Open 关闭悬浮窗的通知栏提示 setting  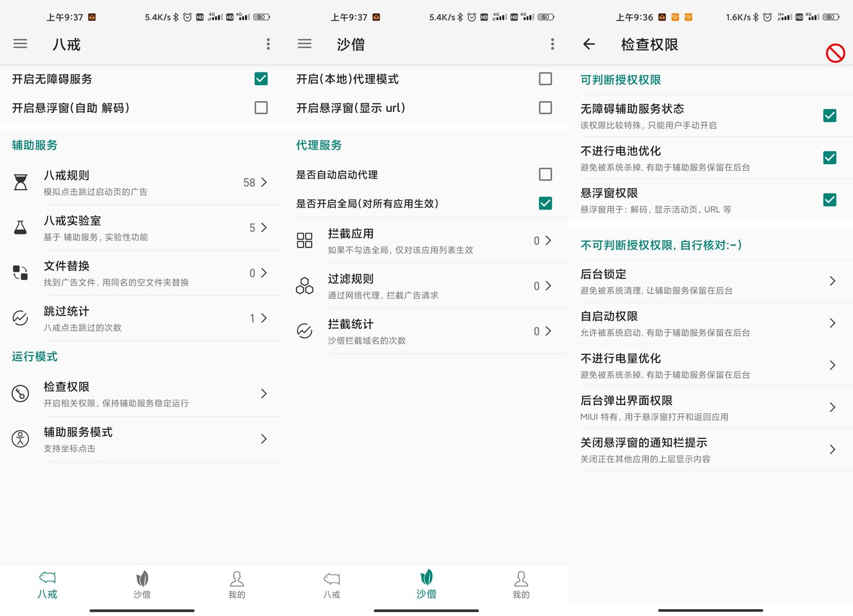[709, 449]
